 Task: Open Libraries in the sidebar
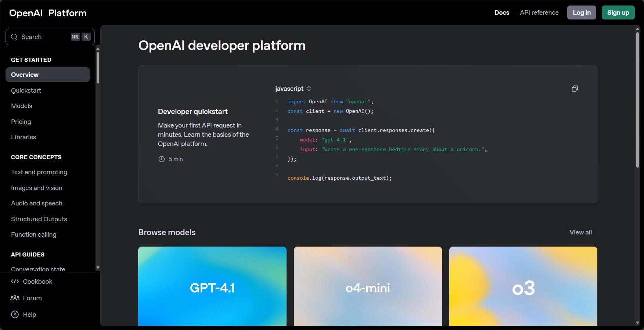click(x=24, y=137)
